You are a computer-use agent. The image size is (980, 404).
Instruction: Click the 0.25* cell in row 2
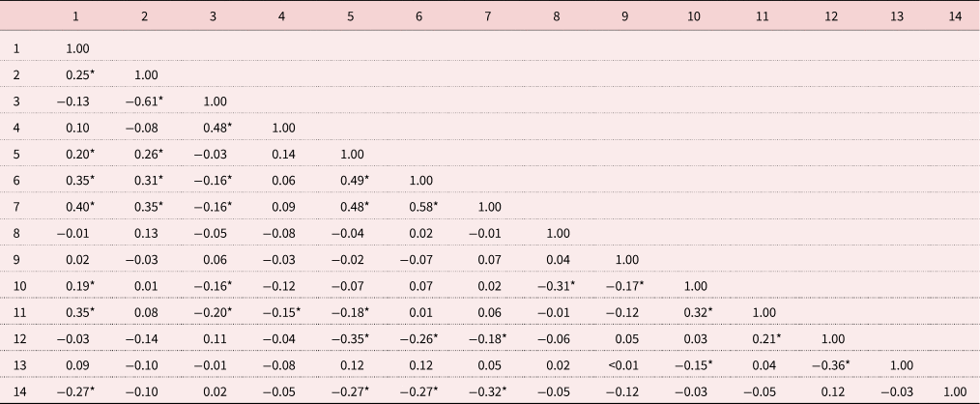tap(79, 74)
